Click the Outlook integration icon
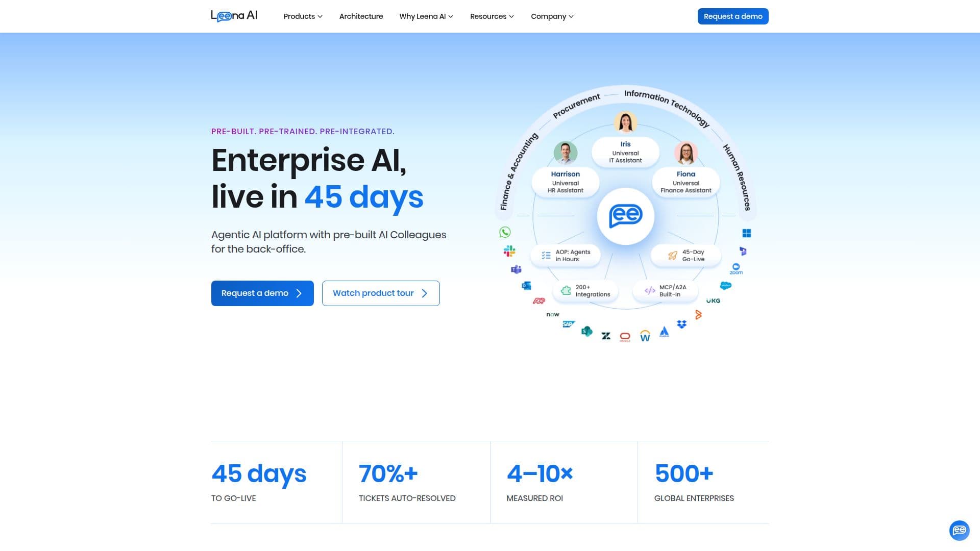The height and width of the screenshot is (551, 980). click(526, 286)
